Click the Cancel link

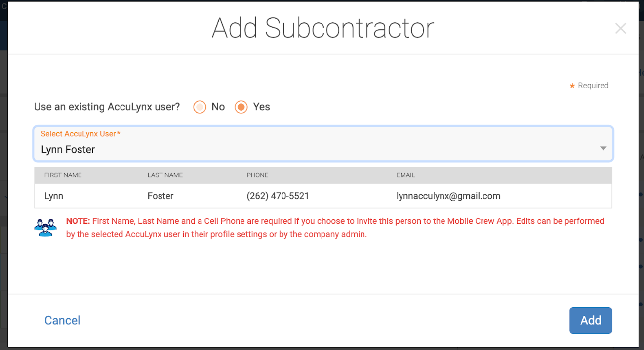[62, 320]
